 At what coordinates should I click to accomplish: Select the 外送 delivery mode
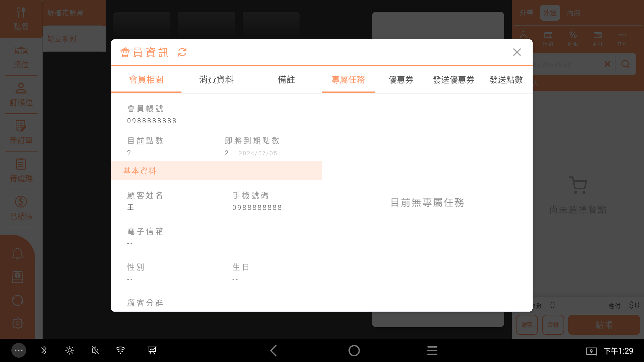[550, 13]
